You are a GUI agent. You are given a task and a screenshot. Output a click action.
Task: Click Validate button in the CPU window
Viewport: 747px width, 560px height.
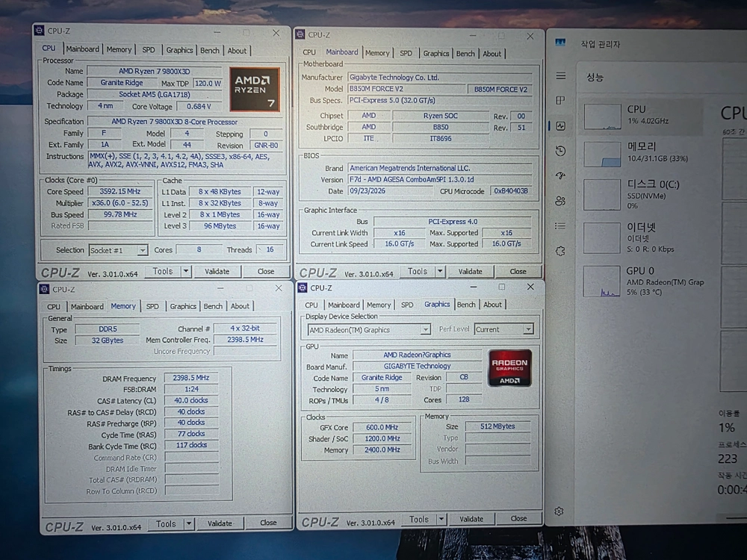217,272
